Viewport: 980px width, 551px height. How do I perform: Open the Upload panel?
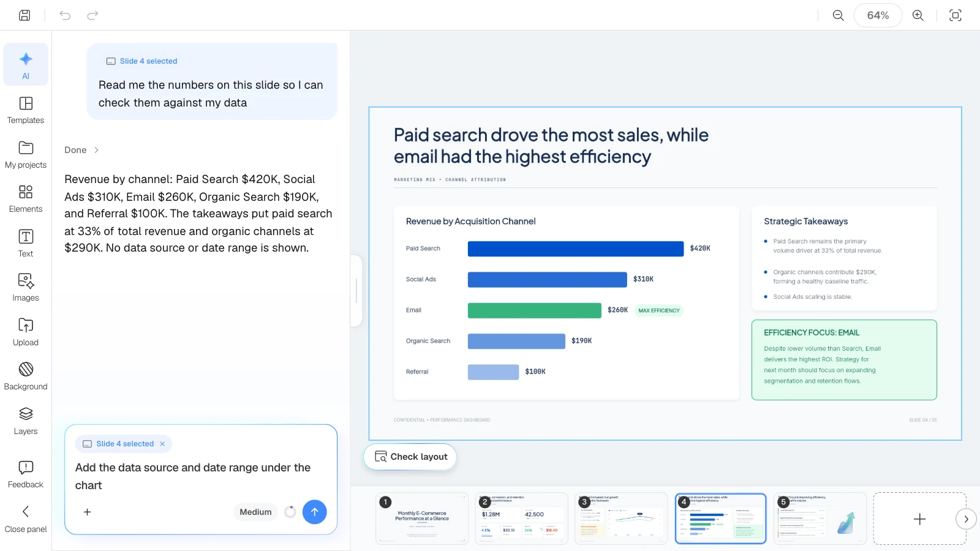coord(26,332)
